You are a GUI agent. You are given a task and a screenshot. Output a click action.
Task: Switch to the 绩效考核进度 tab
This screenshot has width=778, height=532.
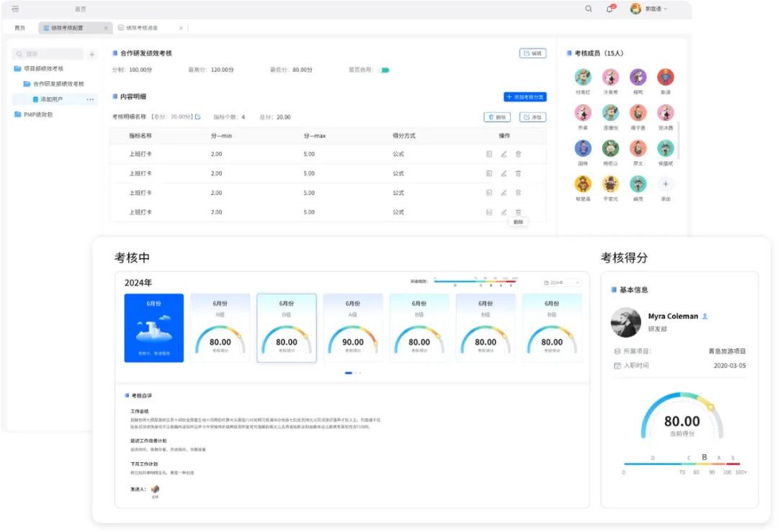[x=143, y=28]
